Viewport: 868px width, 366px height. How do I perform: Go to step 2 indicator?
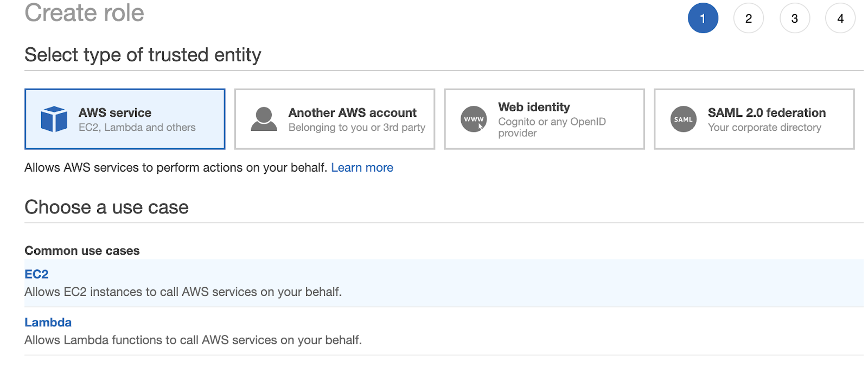pos(749,18)
